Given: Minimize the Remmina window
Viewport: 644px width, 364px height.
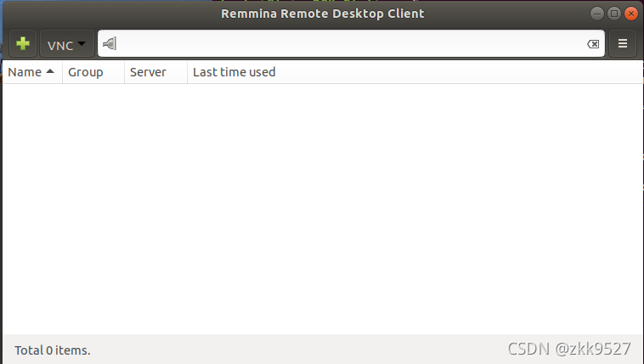Looking at the screenshot, I should pos(596,14).
